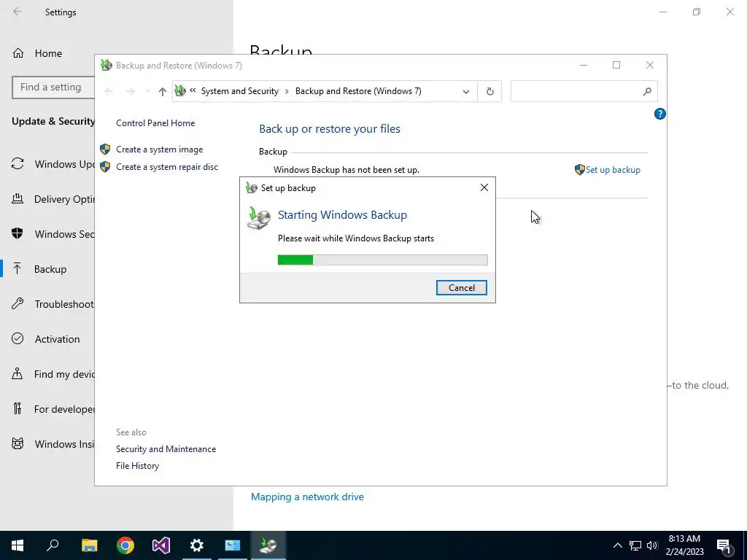The image size is (747, 560).
Task: Select For developers in Settings sidebar
Action: click(47, 409)
